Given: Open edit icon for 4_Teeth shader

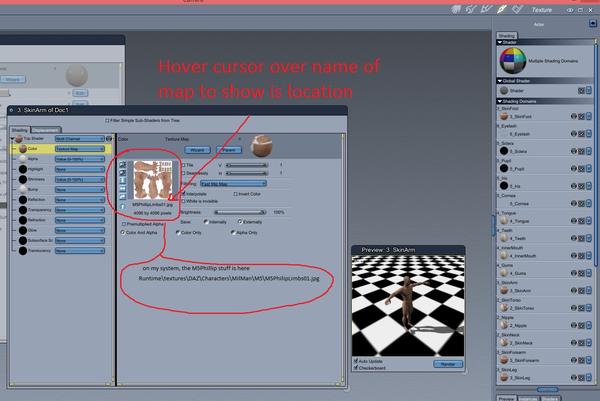Looking at the screenshot, I should tap(581, 238).
